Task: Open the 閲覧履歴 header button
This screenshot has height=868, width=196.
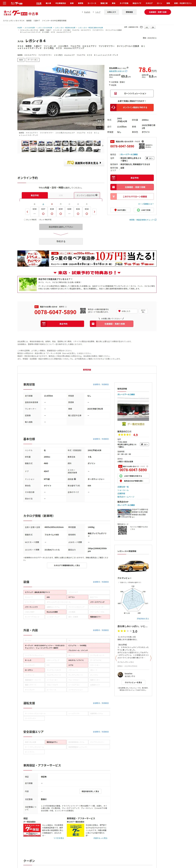Action: (x=129, y=12)
